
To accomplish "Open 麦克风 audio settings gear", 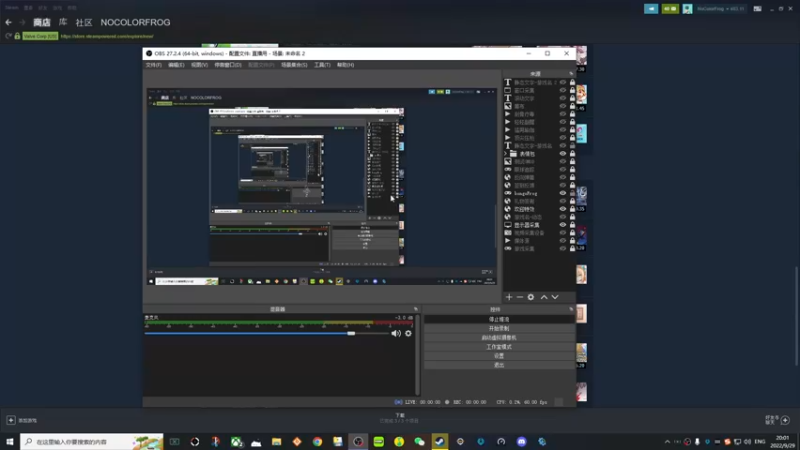I will [x=408, y=333].
